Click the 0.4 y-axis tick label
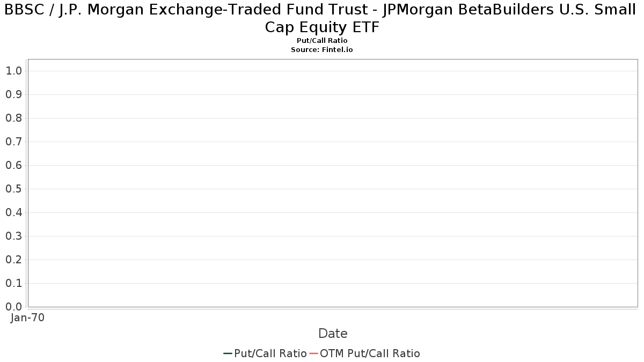The image size is (644, 362). coord(13,212)
